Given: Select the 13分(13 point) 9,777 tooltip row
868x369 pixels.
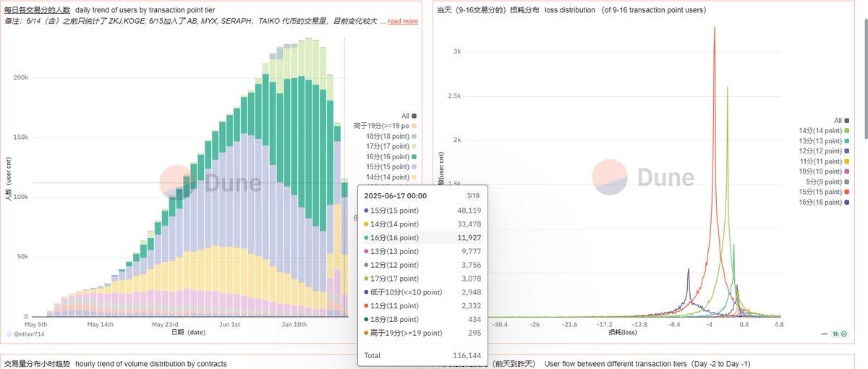Looking at the screenshot, I should coord(423,251).
